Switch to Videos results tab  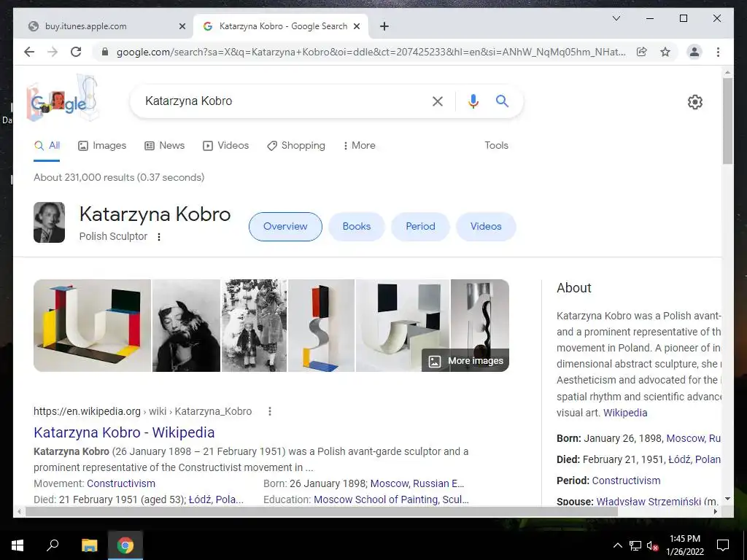(226, 146)
